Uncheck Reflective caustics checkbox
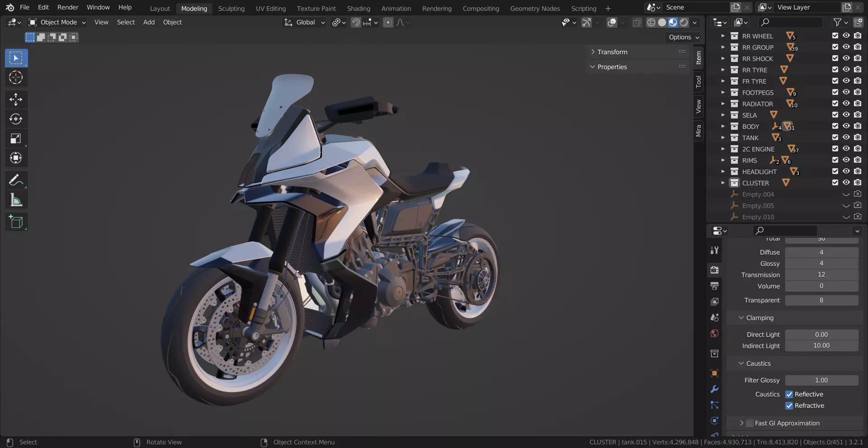This screenshot has width=868, height=448. (x=789, y=394)
